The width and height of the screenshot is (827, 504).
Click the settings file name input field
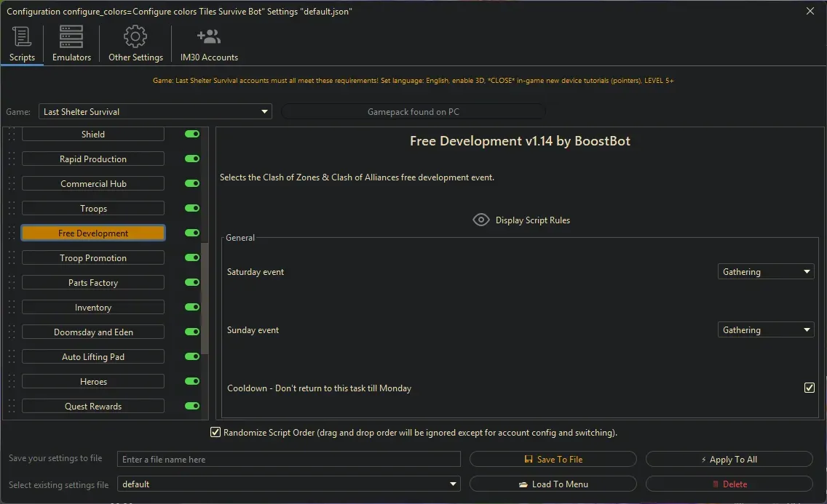[288, 459]
